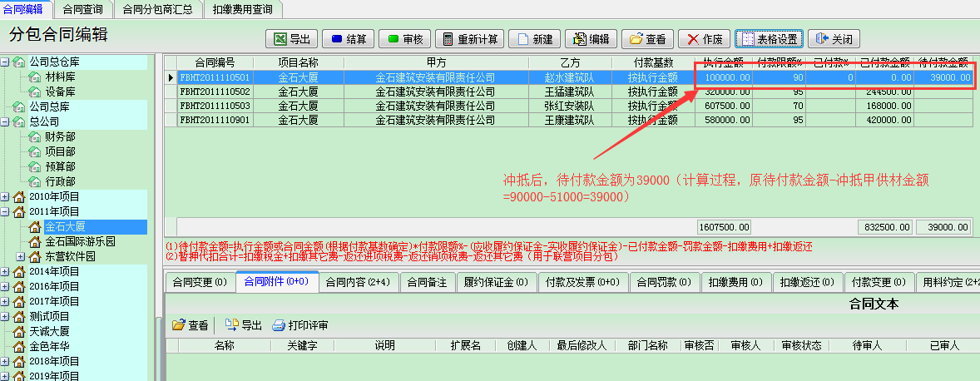Expand the 东营软件园 tree node

[x=19, y=257]
